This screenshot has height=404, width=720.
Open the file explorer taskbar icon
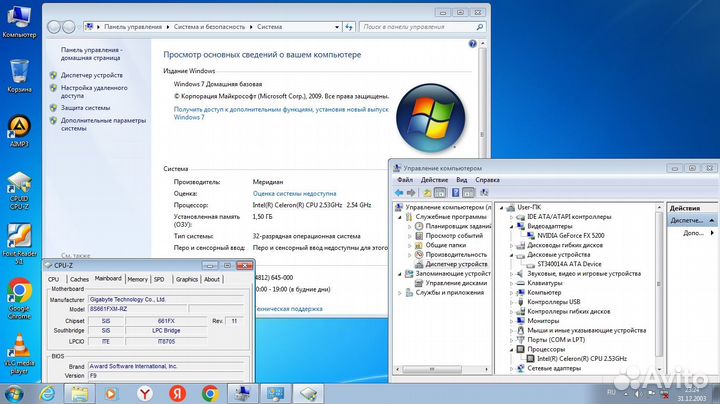(79, 394)
